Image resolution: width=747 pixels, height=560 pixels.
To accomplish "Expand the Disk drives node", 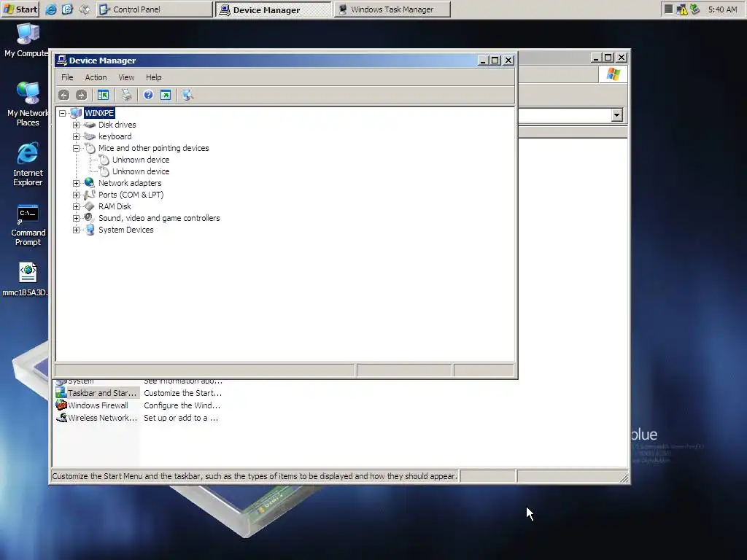I will [76, 125].
